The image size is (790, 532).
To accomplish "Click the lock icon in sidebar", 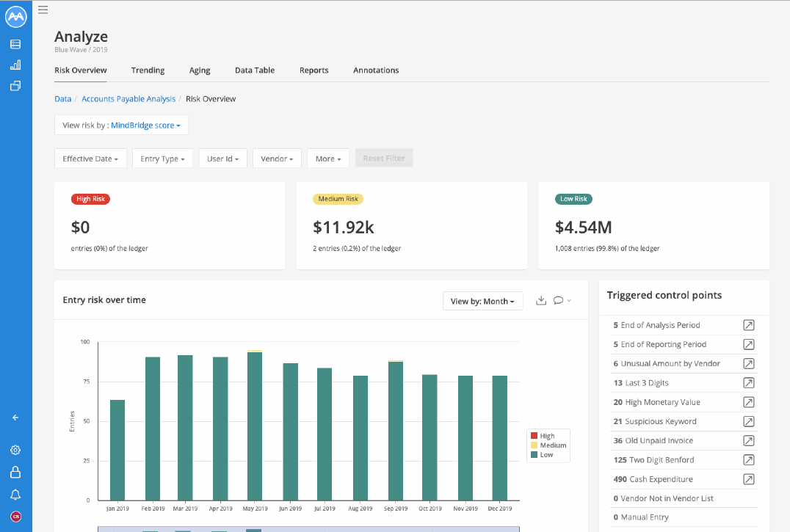I will 15,472.
